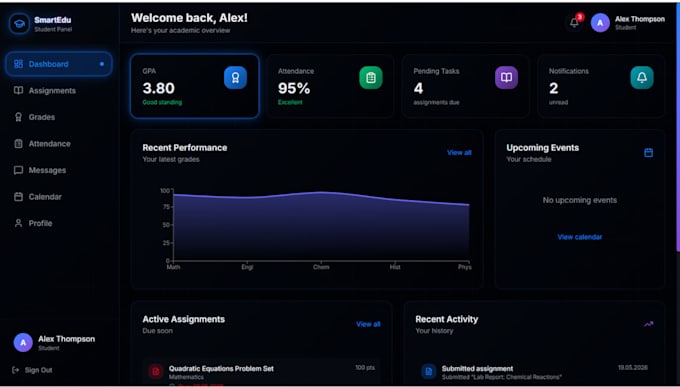Click the Assignments book icon in sidebar
This screenshot has height=387, width=680.
18,91
